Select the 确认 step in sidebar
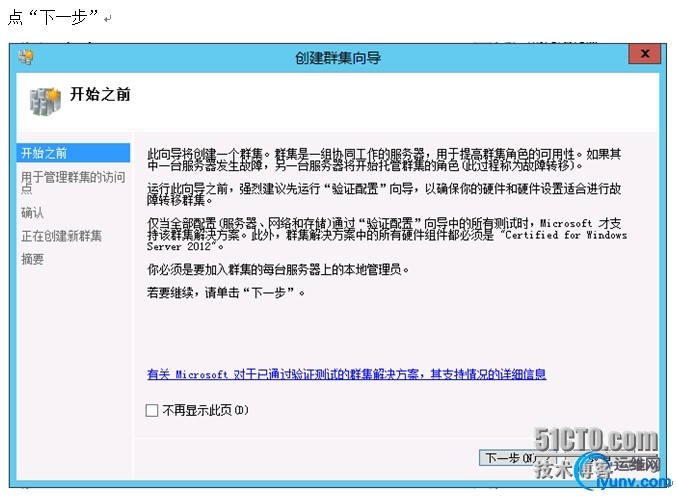Screen dimensions: 677x498 click(32, 213)
